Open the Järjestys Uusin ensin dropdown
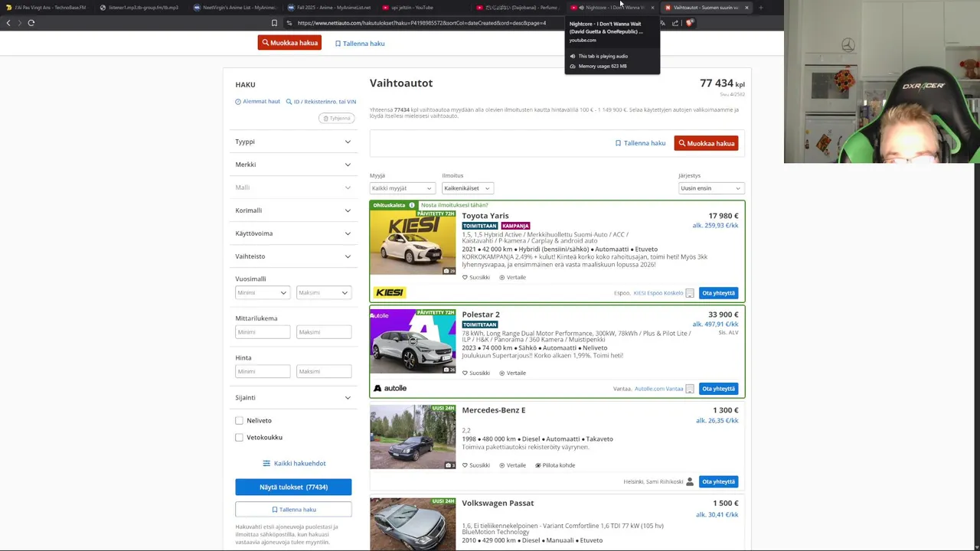 pyautogui.click(x=710, y=188)
